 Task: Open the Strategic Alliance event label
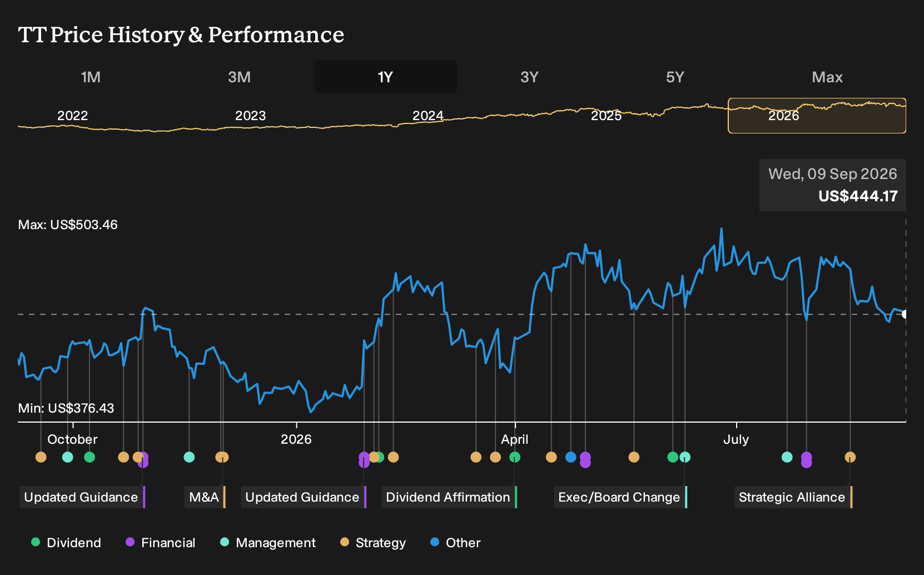coord(793,497)
